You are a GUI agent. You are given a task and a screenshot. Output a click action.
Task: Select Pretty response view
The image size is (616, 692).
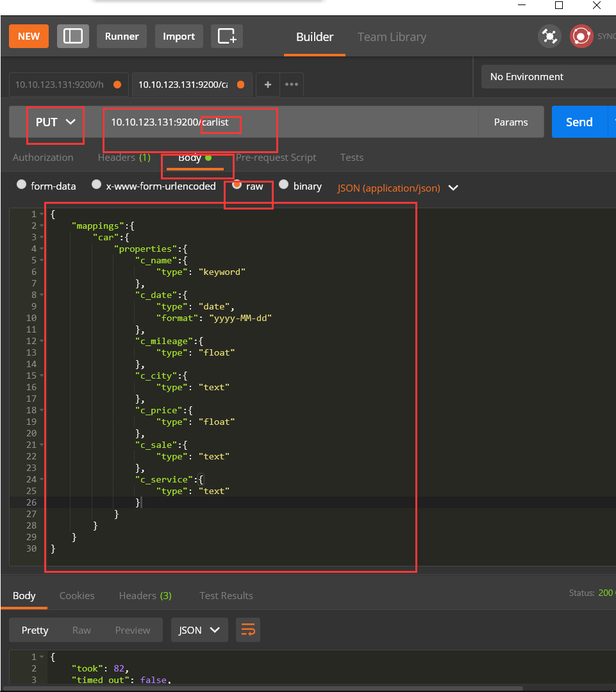35,630
